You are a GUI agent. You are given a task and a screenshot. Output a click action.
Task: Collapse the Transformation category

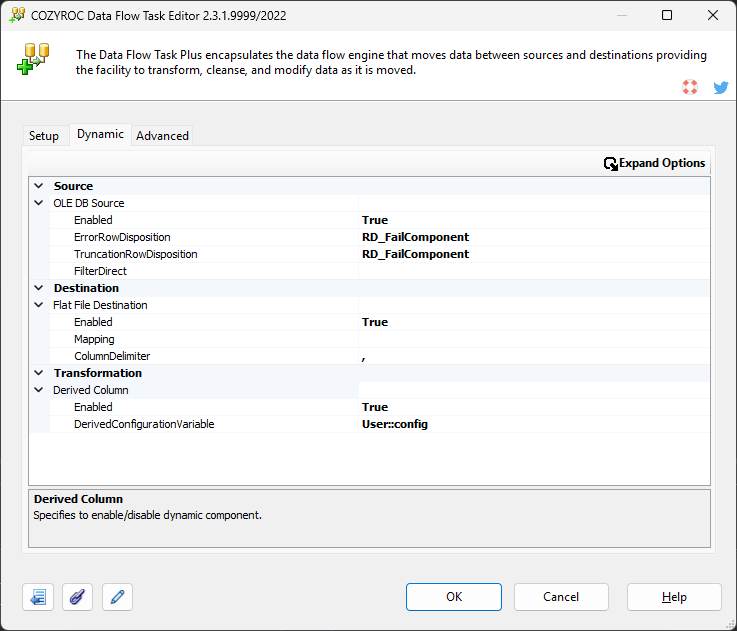(x=39, y=373)
